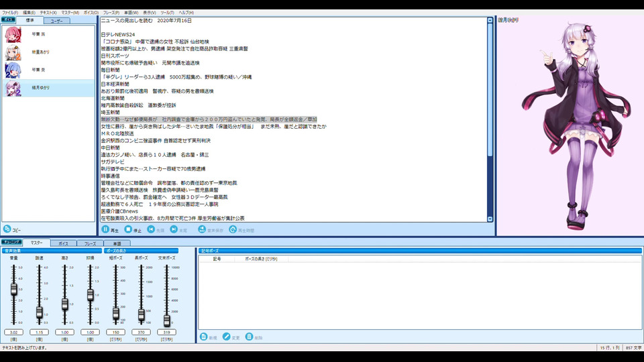644x362 pixels.
Task: Select the 紲星あかり voice avatar
Action: click(x=13, y=52)
